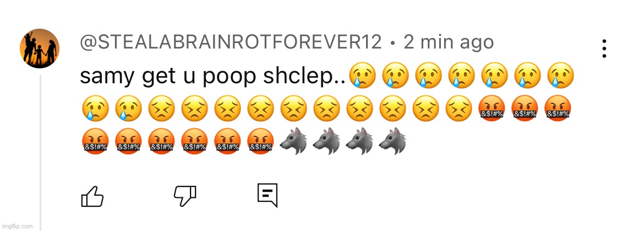This screenshot has height=231, width=644.
Task: Click the last wolf emoji
Action: (392, 141)
